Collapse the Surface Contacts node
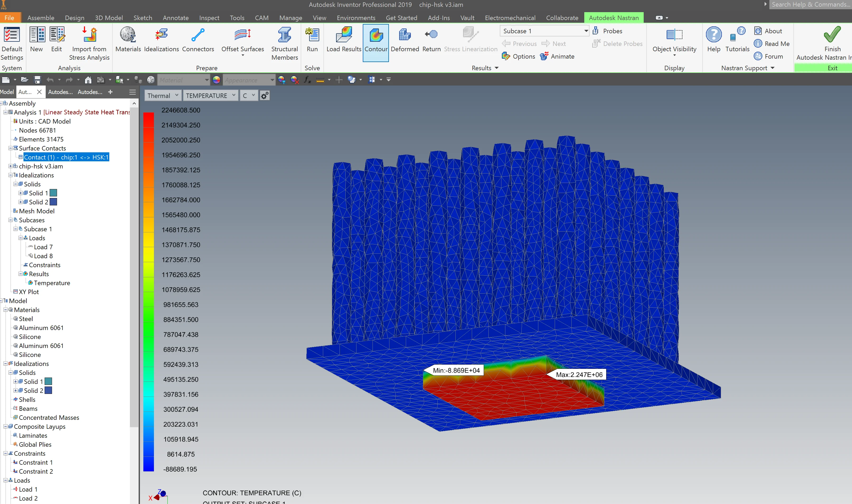 [x=11, y=148]
